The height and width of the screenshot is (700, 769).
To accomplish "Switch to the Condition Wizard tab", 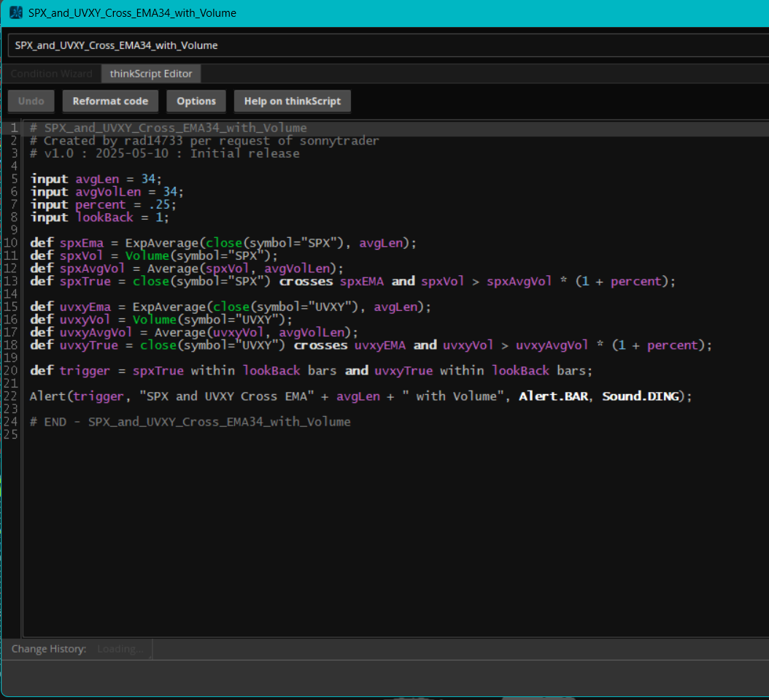I will coord(52,74).
